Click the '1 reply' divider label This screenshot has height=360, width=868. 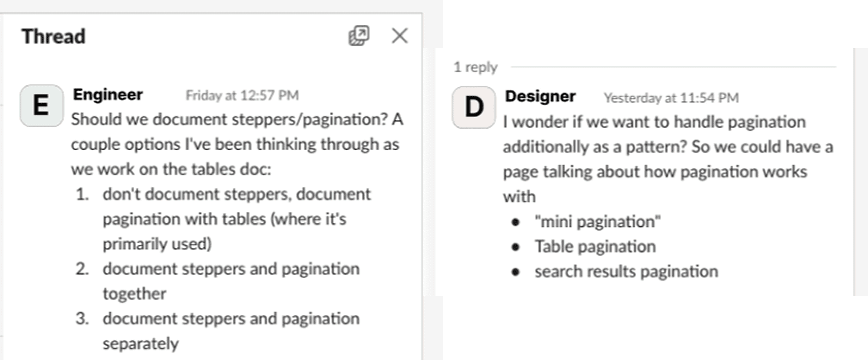coord(475,67)
